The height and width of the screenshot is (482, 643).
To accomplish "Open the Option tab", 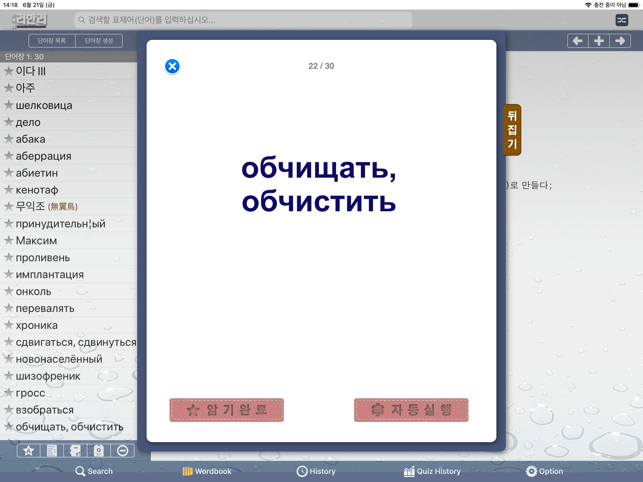I will point(544,471).
